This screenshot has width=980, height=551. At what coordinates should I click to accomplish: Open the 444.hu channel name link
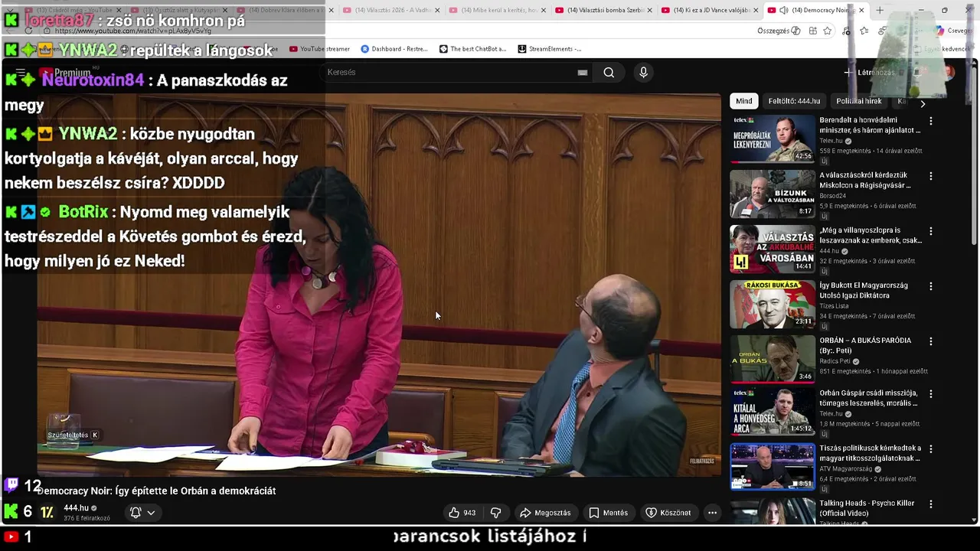click(76, 508)
